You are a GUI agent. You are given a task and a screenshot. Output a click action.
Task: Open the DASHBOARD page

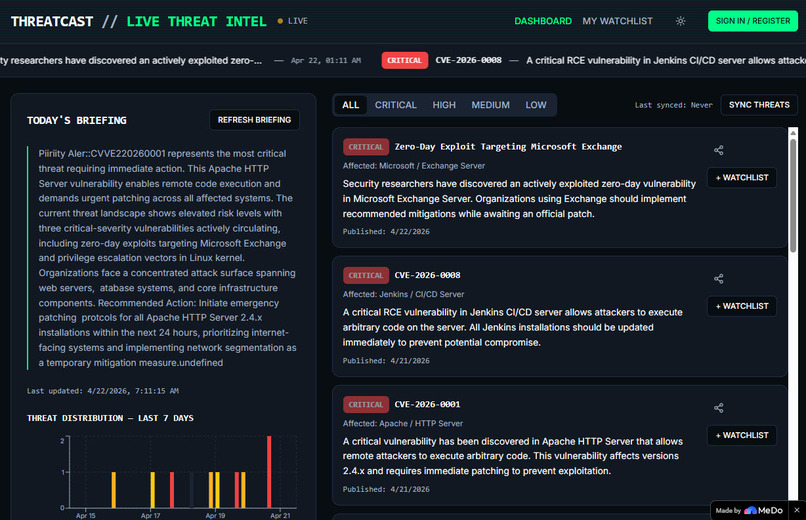click(x=543, y=21)
